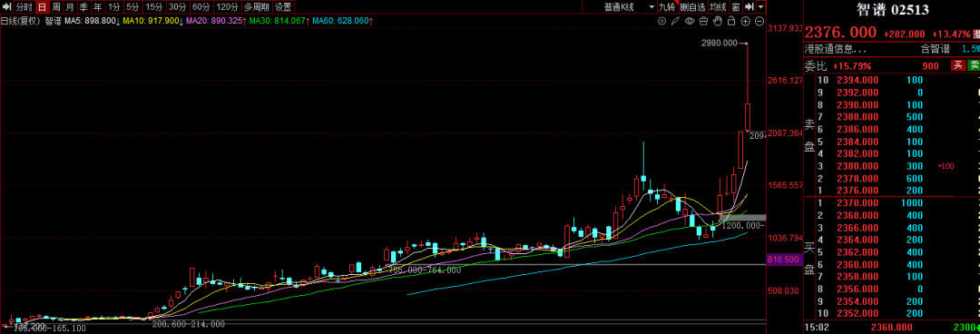Select the drawing pen tool icon
This screenshot has height=334, width=980.
pyautogui.click(x=676, y=21)
